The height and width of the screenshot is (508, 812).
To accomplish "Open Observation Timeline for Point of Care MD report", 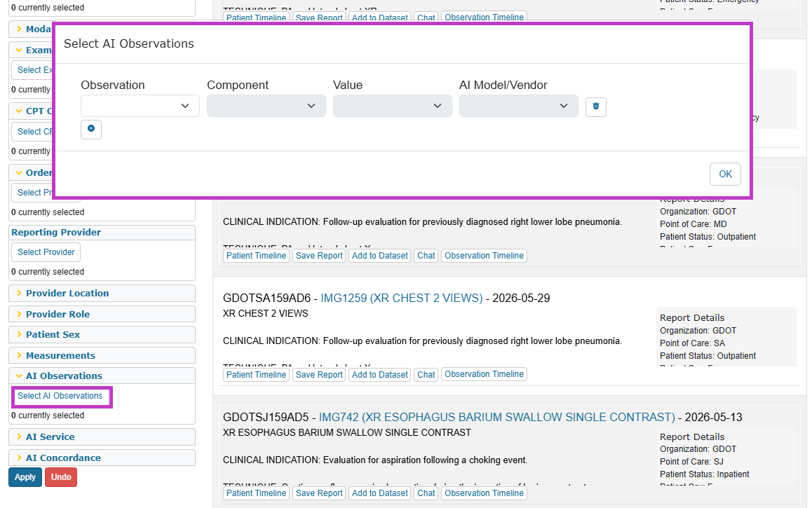I will click(485, 256).
